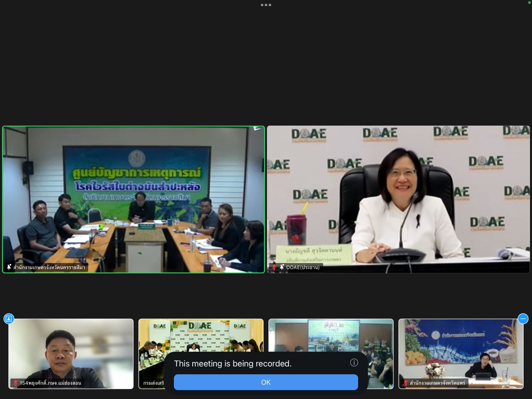Click the สำนักงานเกษตรจังหวัดนครราชสีมา name label

tap(49, 267)
